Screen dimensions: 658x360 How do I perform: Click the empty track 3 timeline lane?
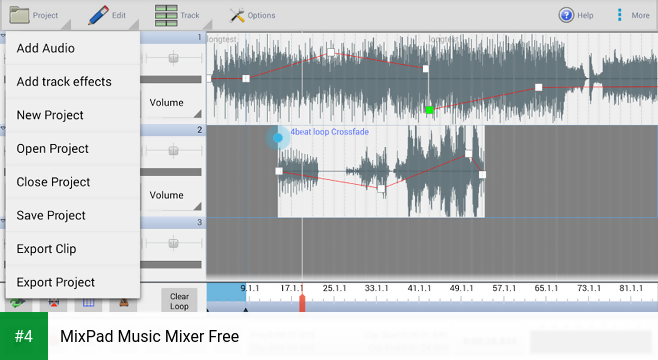(432, 248)
